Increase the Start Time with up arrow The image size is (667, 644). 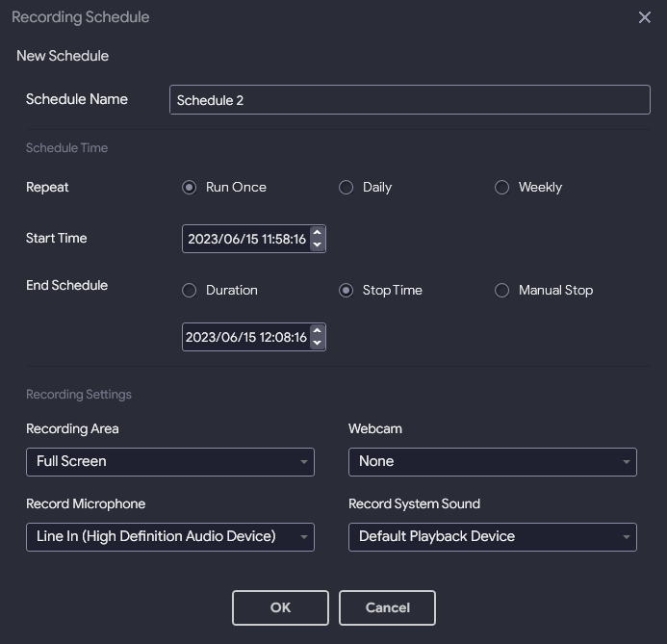tap(318, 233)
